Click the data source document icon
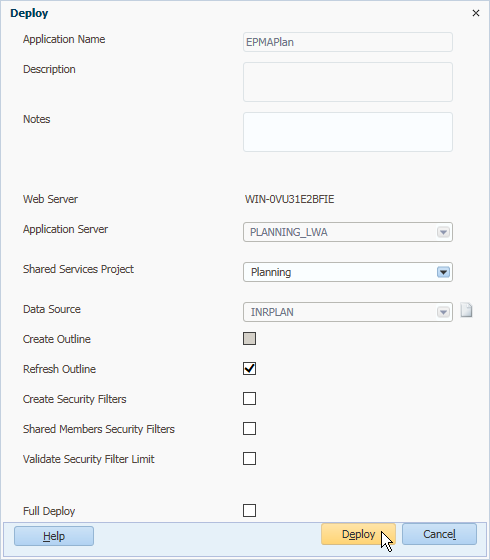The height and width of the screenshot is (560, 490). point(466,310)
